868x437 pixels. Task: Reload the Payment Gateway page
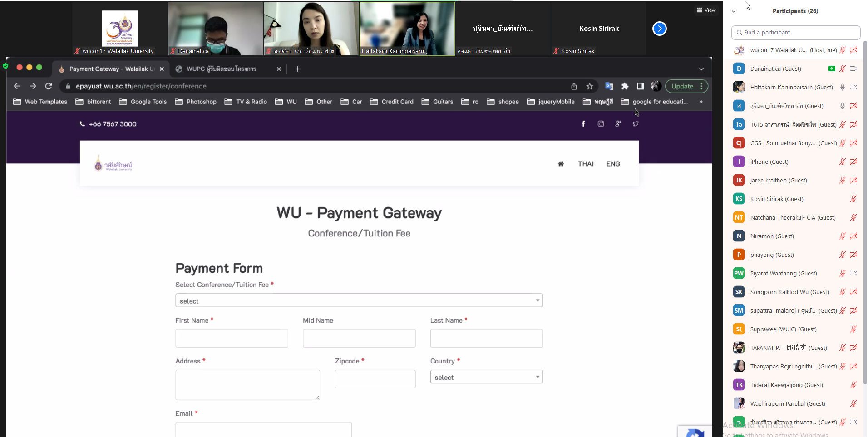(x=49, y=86)
